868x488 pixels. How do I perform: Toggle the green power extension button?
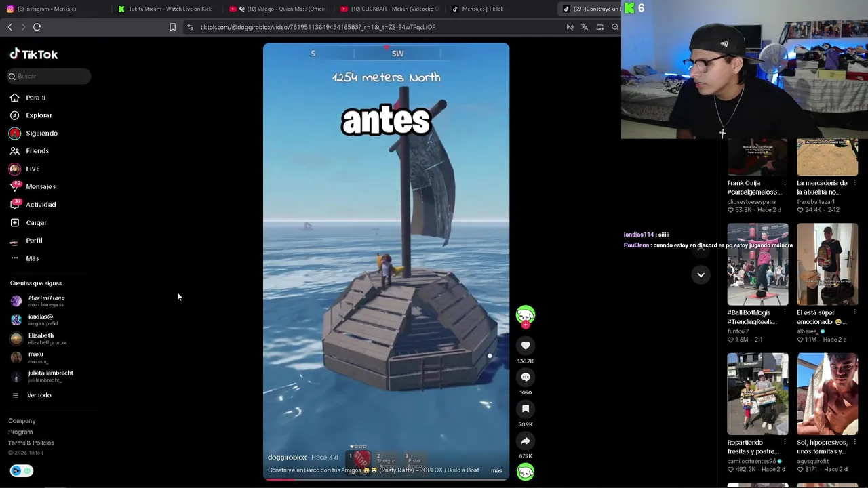point(27,470)
